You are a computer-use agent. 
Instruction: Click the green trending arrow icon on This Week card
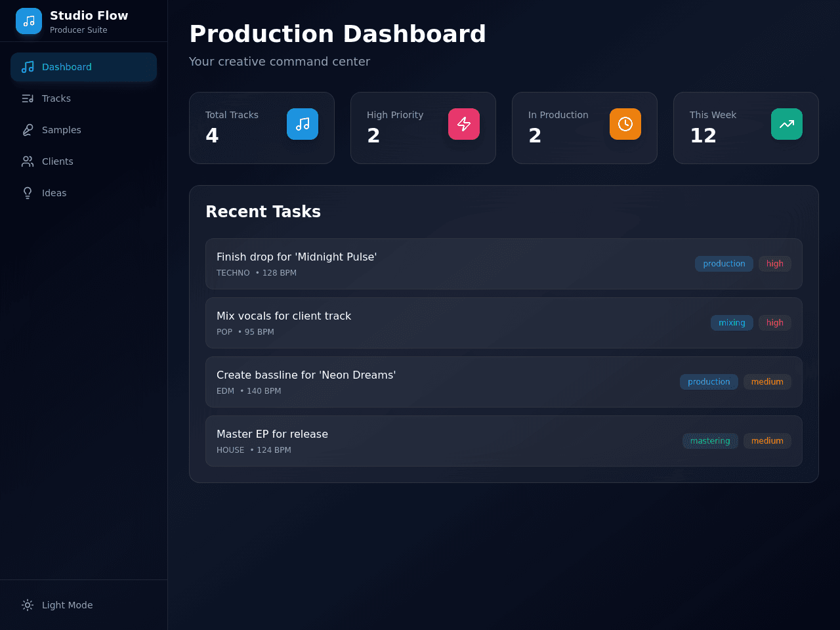tap(787, 124)
